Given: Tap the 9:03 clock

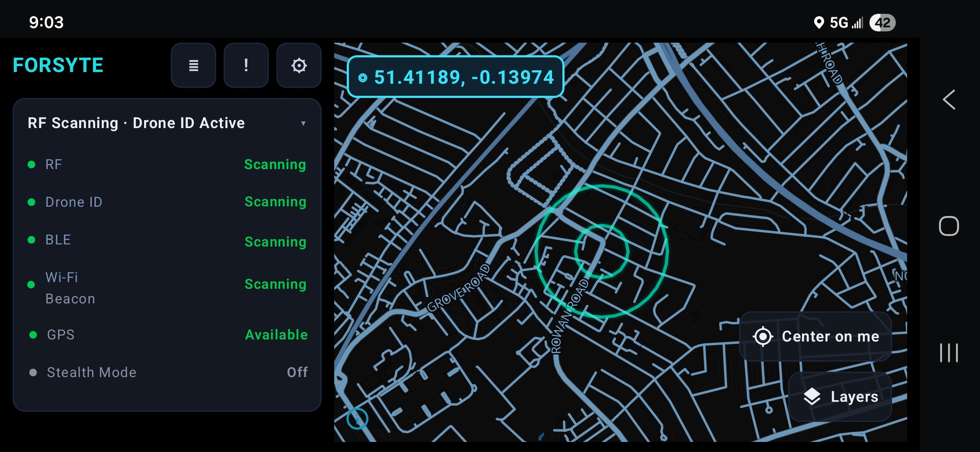Looking at the screenshot, I should click(46, 22).
